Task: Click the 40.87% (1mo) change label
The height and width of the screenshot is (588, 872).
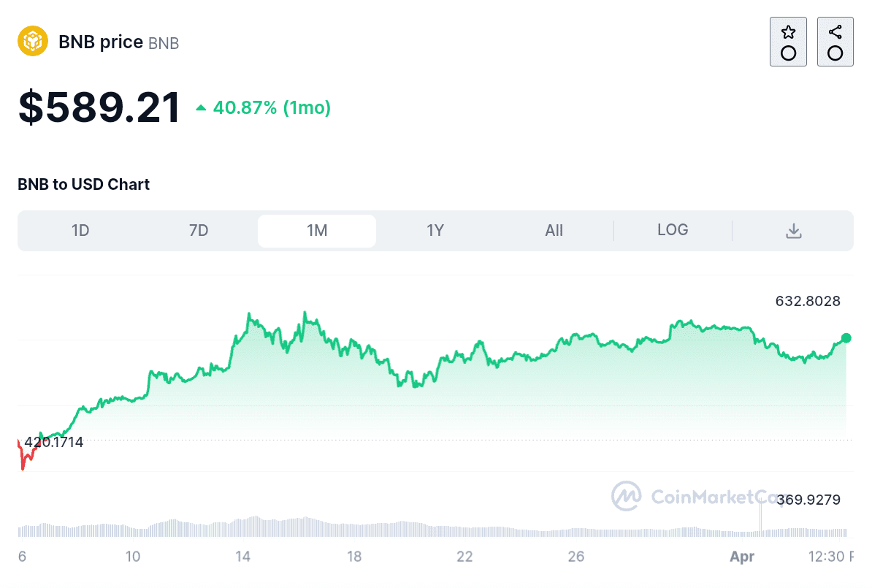Action: point(272,108)
